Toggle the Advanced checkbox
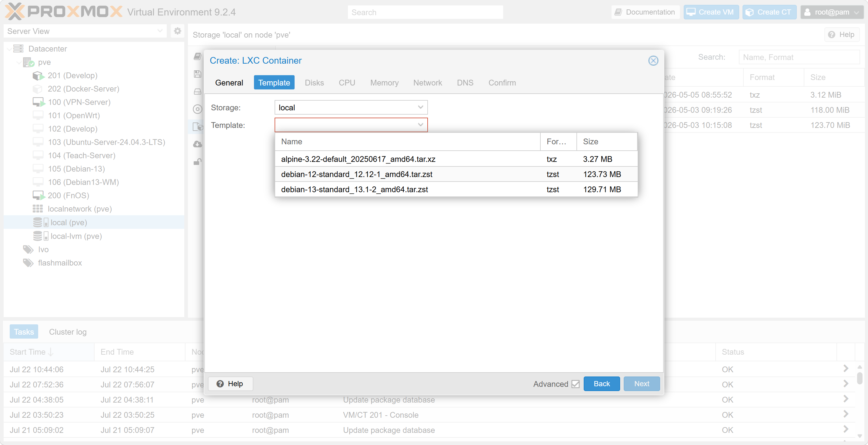 tap(576, 384)
